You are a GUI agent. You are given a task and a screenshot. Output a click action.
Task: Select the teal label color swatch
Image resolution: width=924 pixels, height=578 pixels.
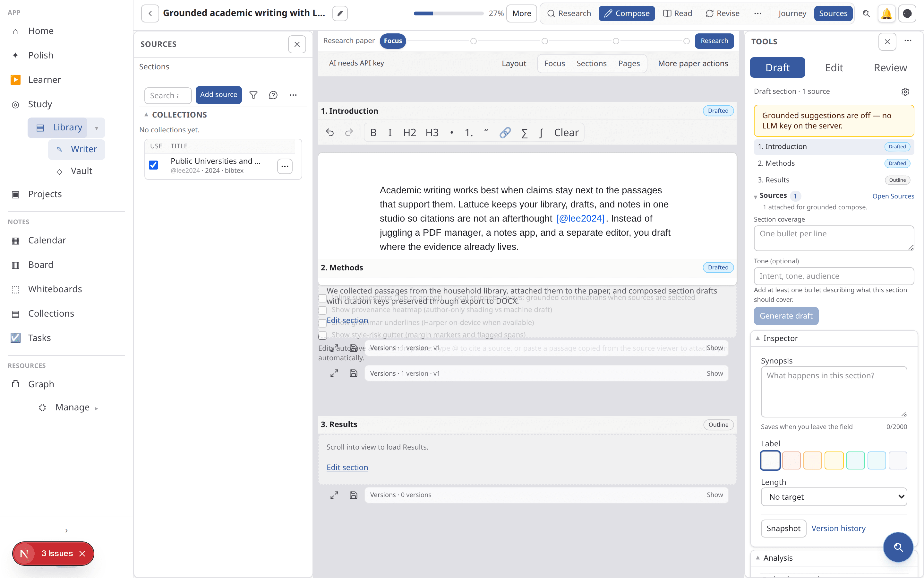click(x=855, y=461)
